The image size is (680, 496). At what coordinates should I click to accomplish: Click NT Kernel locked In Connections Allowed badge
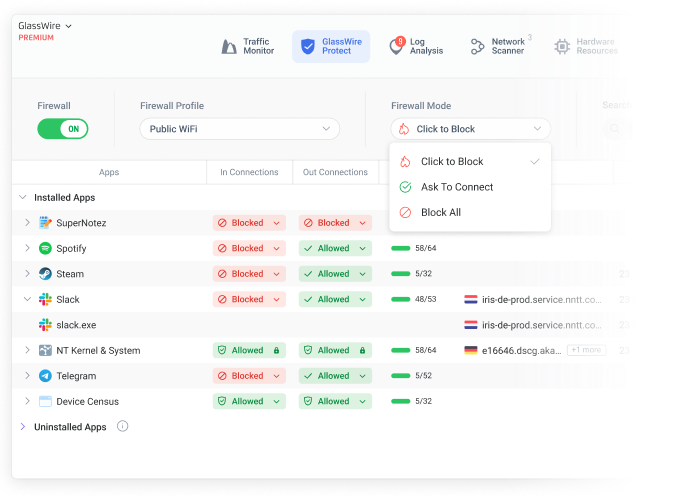coord(249,350)
